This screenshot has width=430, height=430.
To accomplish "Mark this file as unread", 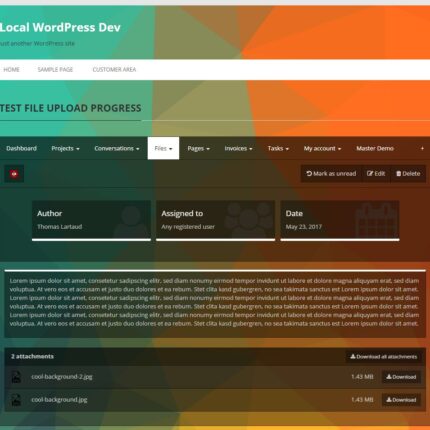I will (x=331, y=174).
